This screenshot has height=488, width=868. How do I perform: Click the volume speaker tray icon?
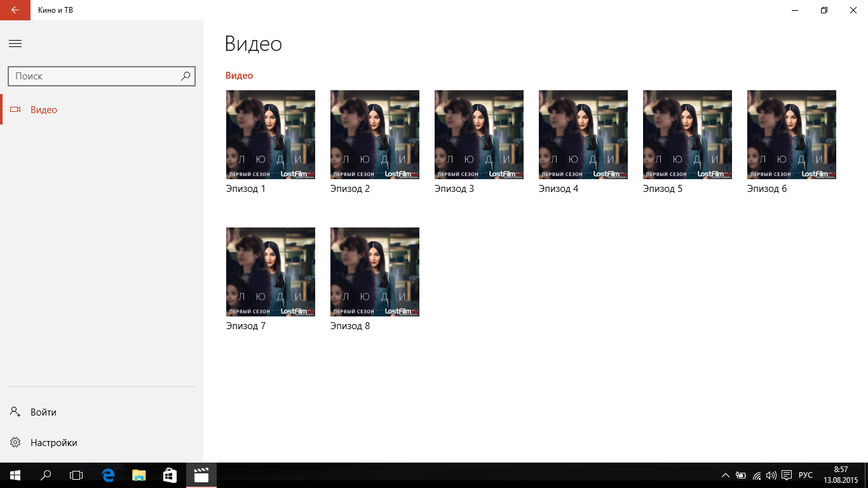(x=771, y=475)
